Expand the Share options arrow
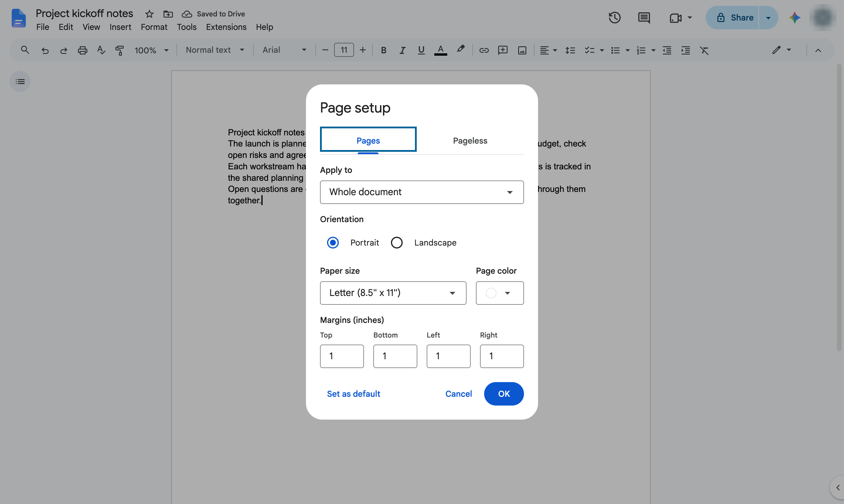This screenshot has height=504, width=844. pos(768,18)
